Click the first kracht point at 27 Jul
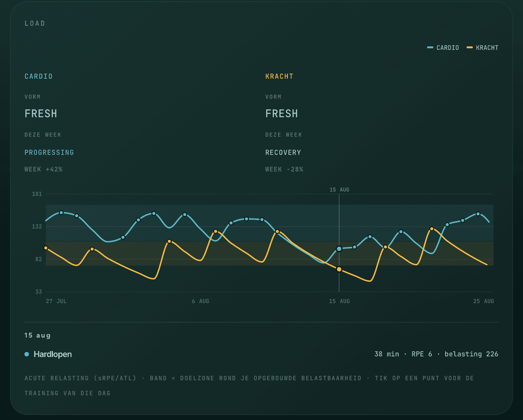This screenshot has height=420, width=523. (46, 248)
